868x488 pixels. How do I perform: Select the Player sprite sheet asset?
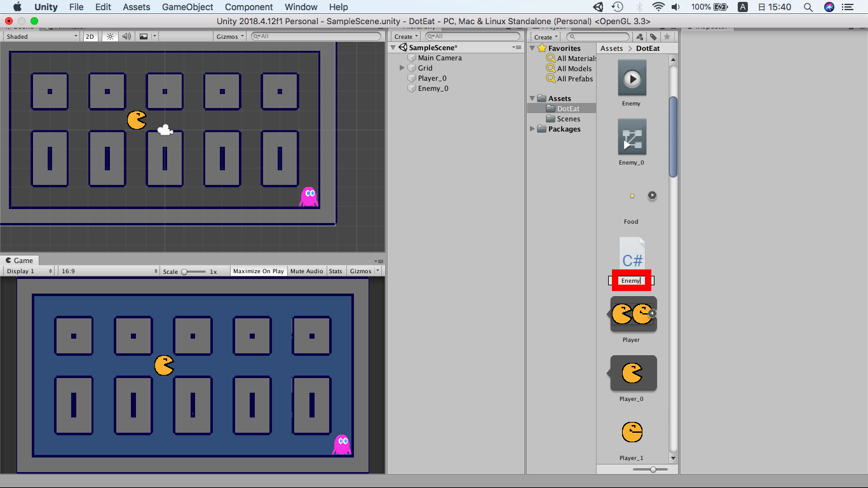[x=632, y=314]
